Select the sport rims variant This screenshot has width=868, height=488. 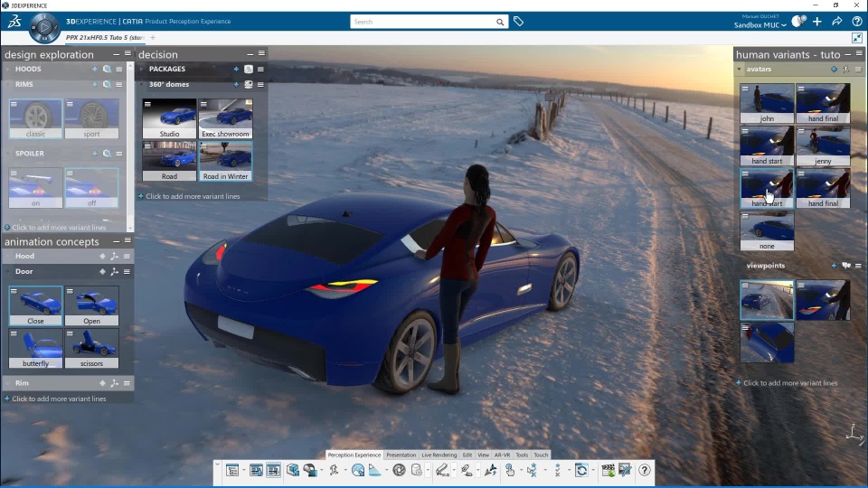pyautogui.click(x=91, y=118)
